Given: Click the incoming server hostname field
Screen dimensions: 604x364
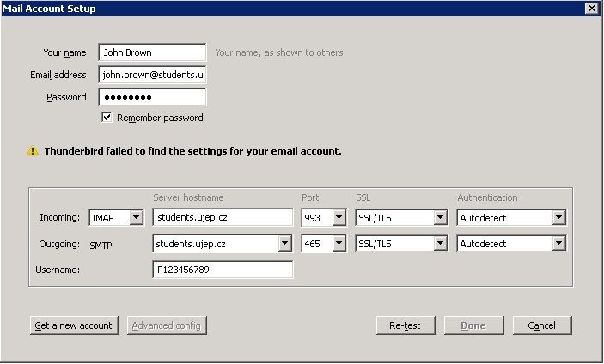Looking at the screenshot, I should click(x=223, y=218).
